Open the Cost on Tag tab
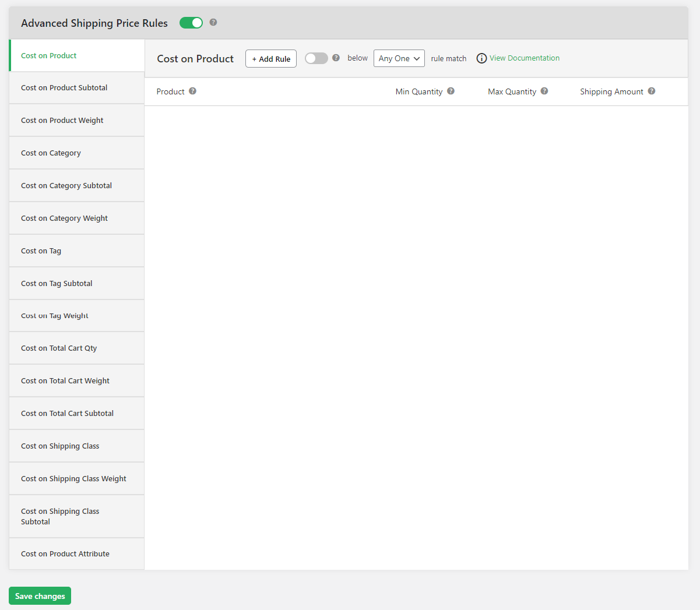Image resolution: width=700 pixels, height=610 pixels. [77, 251]
